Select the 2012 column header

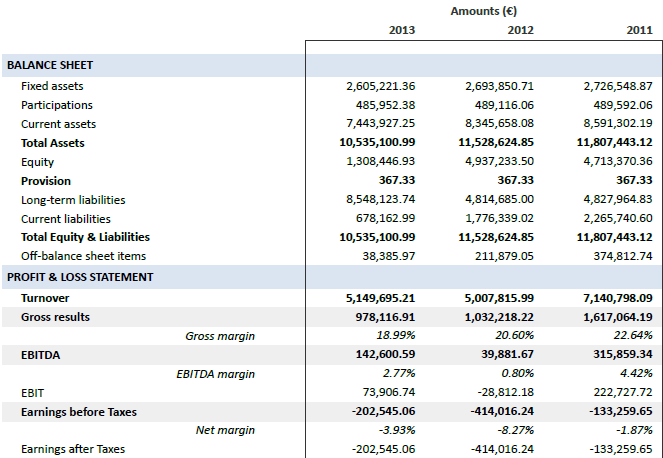[520, 30]
